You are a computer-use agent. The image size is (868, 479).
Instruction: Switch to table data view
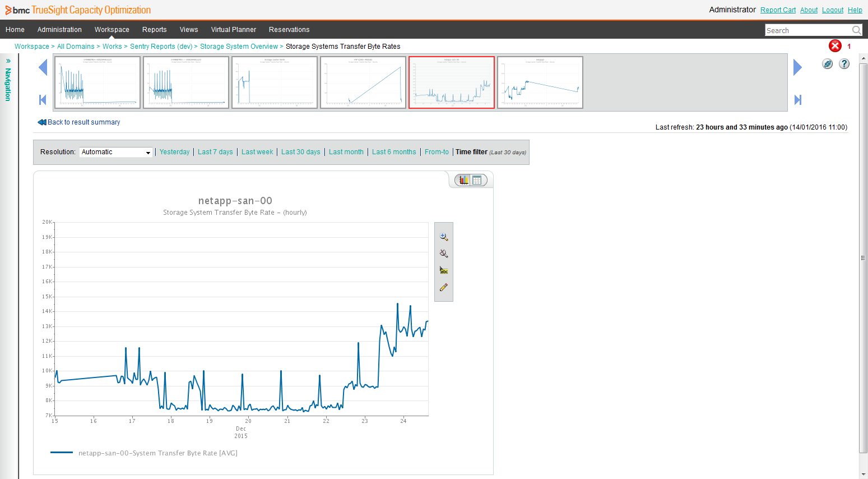[x=477, y=180]
